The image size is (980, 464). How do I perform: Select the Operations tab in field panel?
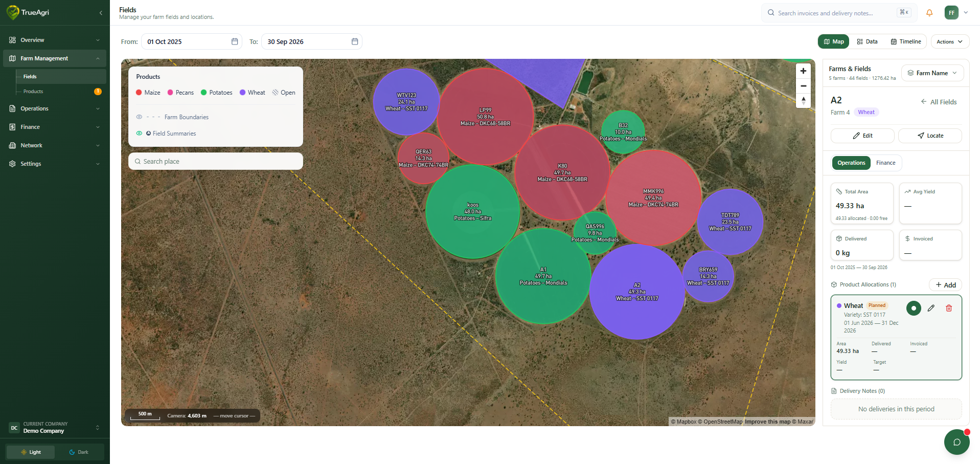(851, 163)
